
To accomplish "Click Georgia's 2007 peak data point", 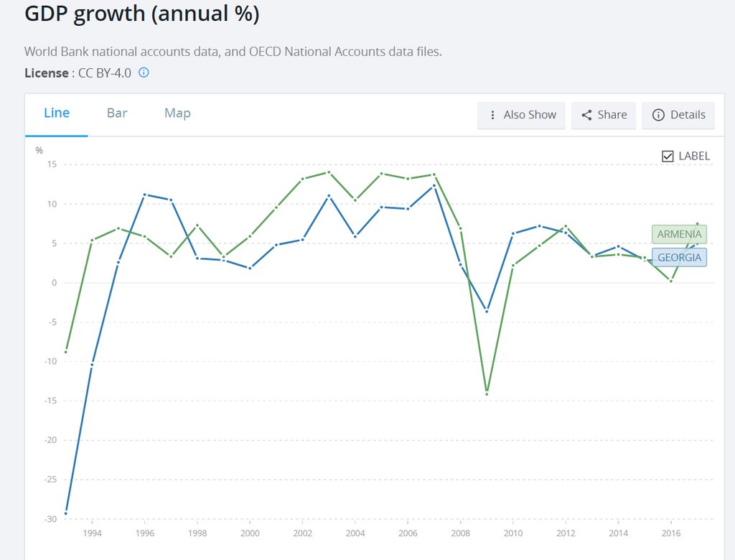I will point(434,186).
